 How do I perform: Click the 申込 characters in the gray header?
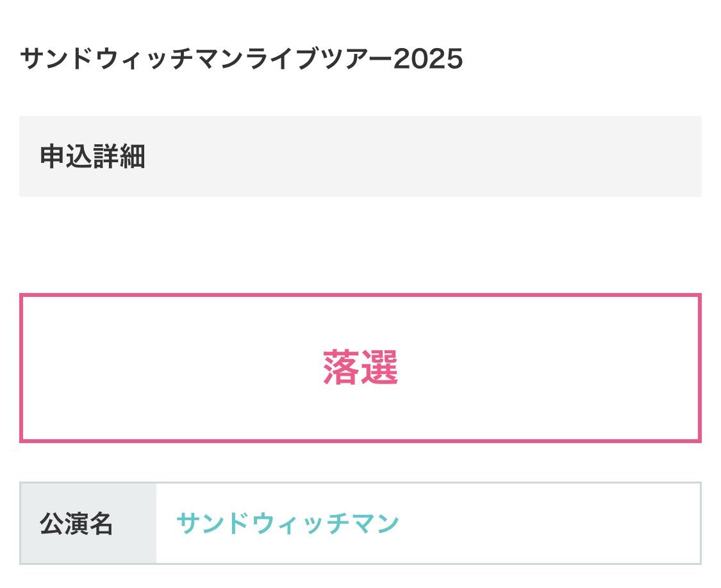pyautogui.click(x=66, y=156)
